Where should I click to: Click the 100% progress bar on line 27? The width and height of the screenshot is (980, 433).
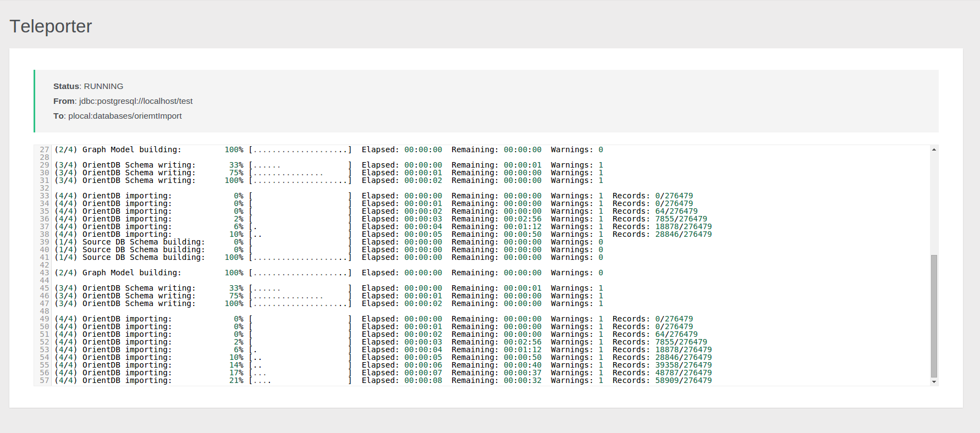point(300,149)
